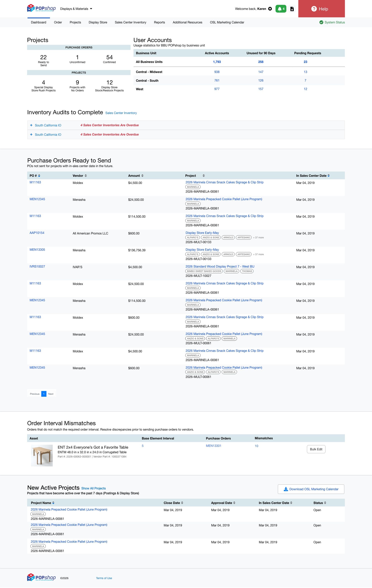Sort new active projects by Close Date
This screenshot has width=372, height=588.
pos(182,503)
